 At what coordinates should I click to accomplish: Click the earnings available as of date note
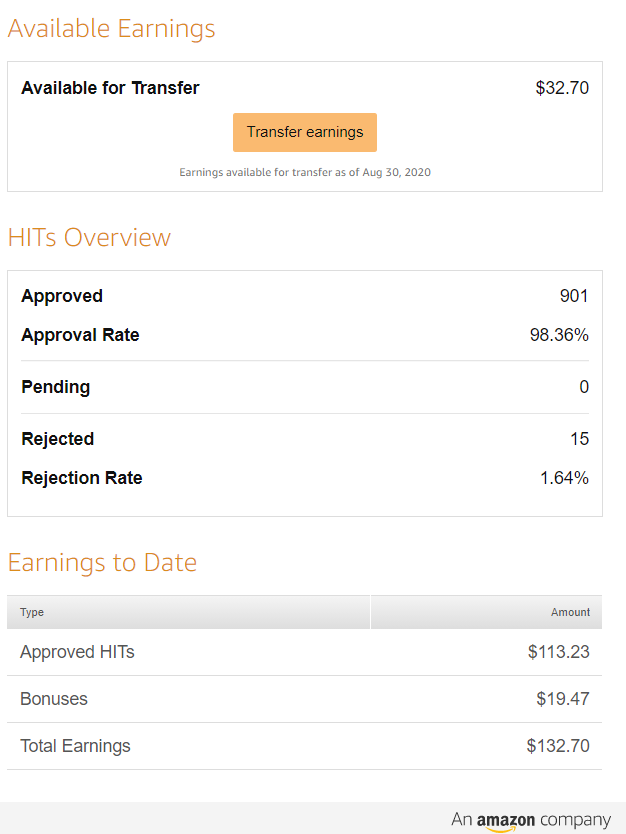(305, 172)
